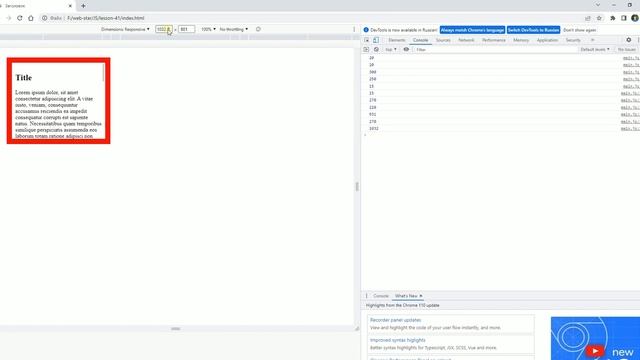This screenshot has height=360, width=640.
Task: Click the viewport corner resize handle
Action: point(357,329)
